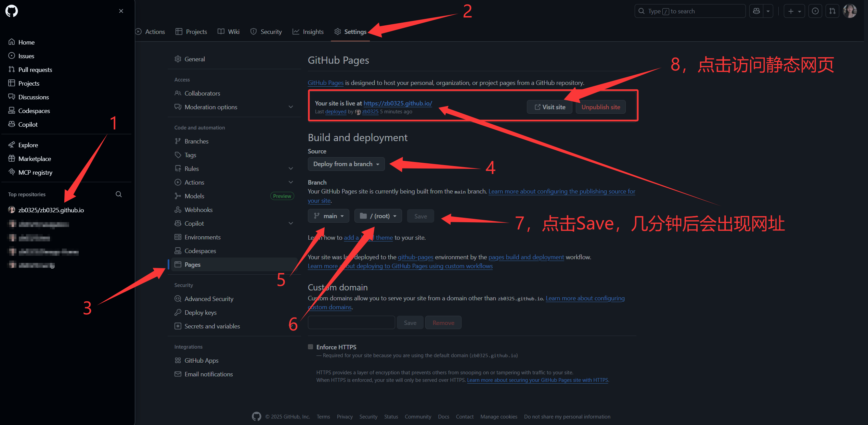Open user avatar menu
Screen dimensions: 868x425
click(850, 11)
